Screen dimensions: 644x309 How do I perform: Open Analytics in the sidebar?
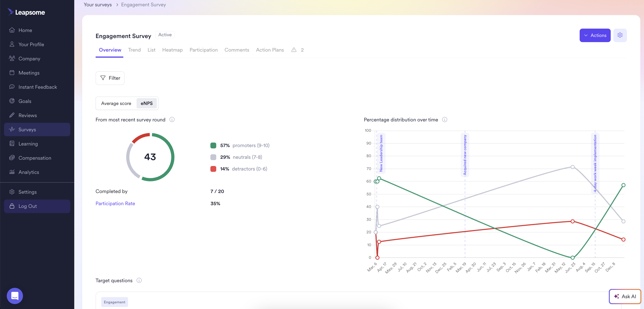click(29, 172)
